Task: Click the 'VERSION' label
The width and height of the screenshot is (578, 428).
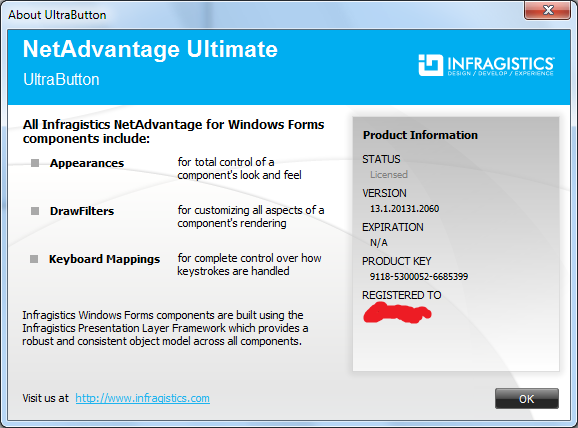Action: (384, 193)
